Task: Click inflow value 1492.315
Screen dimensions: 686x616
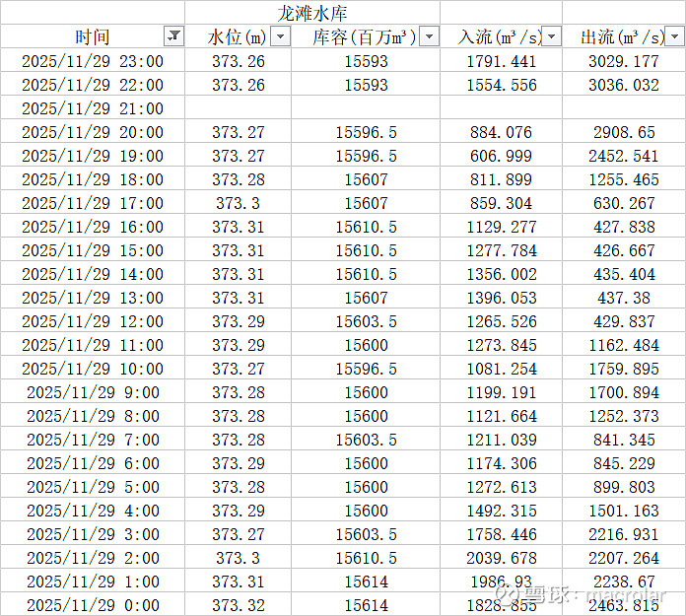Action: (501, 510)
